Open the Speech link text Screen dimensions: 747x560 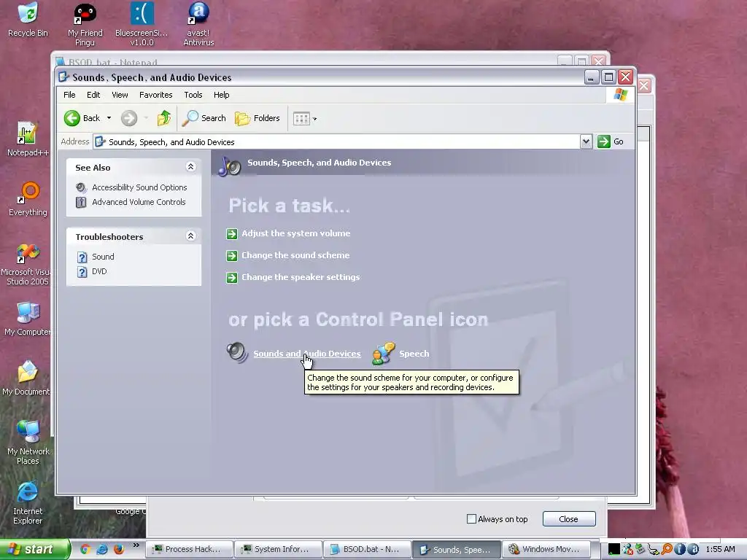(x=414, y=354)
